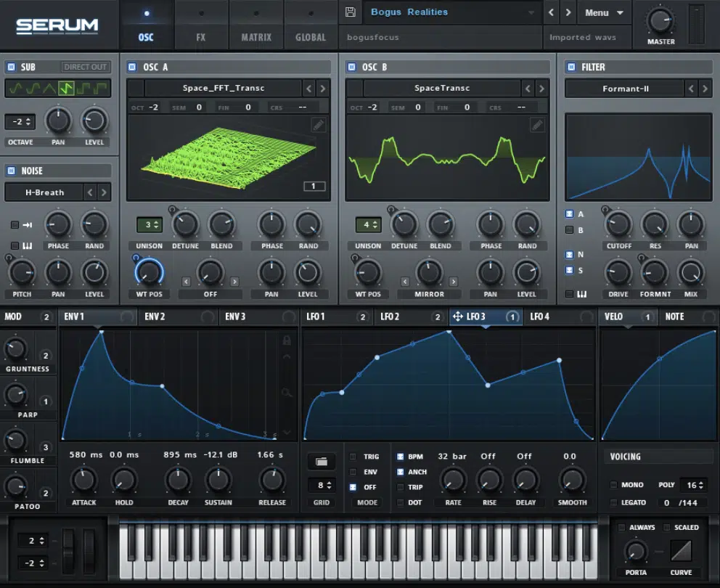
Task: Click the OSC A WT POS knob
Action: pos(150,272)
